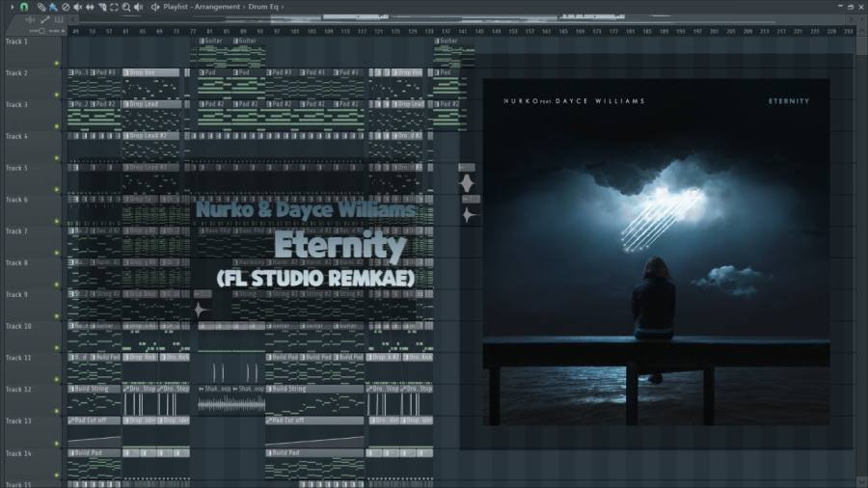Viewport: 868px width, 488px height.
Task: Click bar 145 on the timeline ruler
Action: 479,32
